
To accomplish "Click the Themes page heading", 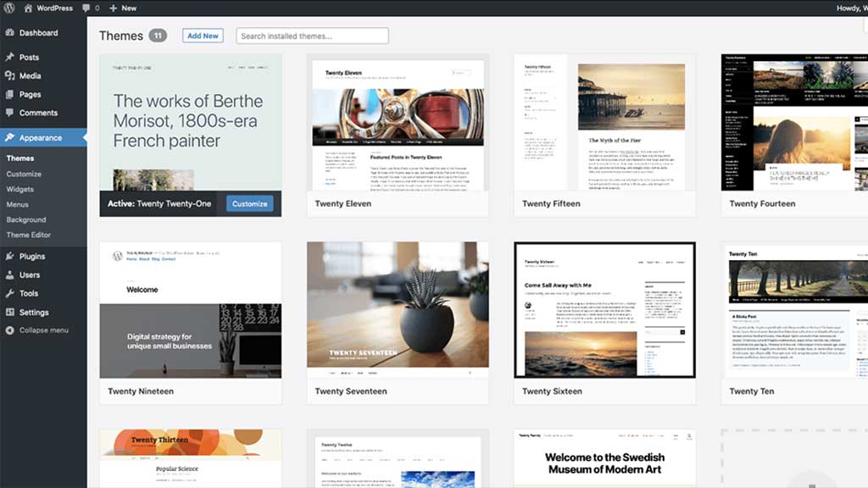I will tap(121, 36).
